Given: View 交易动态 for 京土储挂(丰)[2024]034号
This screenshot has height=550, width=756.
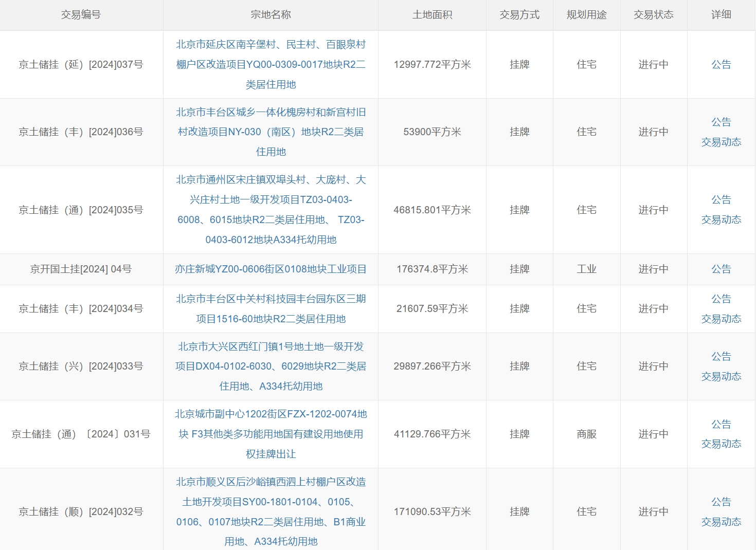Looking at the screenshot, I should click(x=721, y=319).
